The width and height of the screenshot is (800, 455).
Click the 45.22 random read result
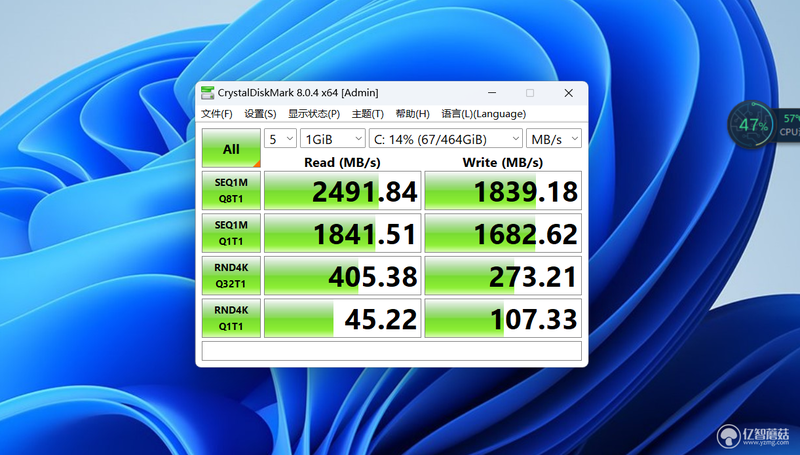point(342,318)
